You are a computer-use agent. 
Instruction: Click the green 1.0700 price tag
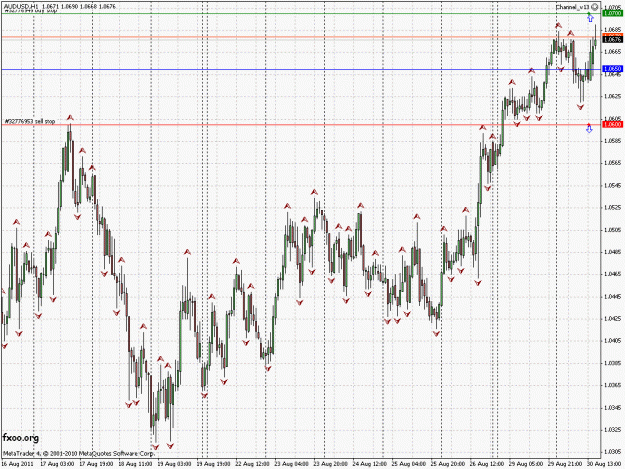pos(613,13)
